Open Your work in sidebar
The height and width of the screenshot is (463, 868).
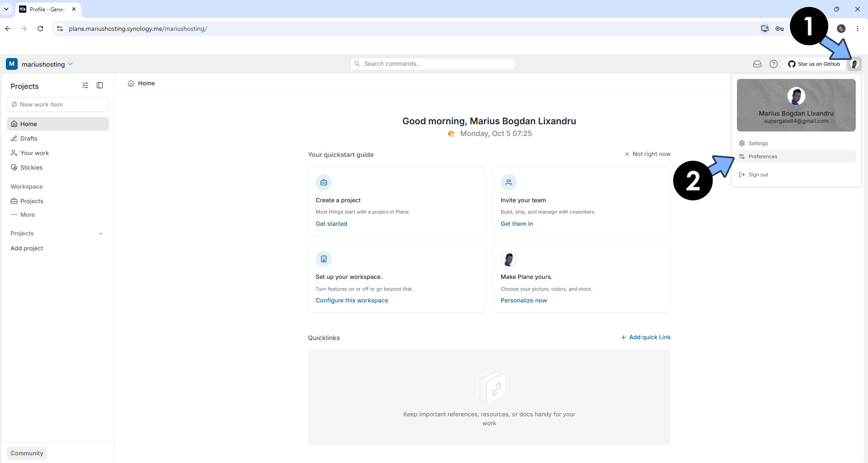(58, 153)
